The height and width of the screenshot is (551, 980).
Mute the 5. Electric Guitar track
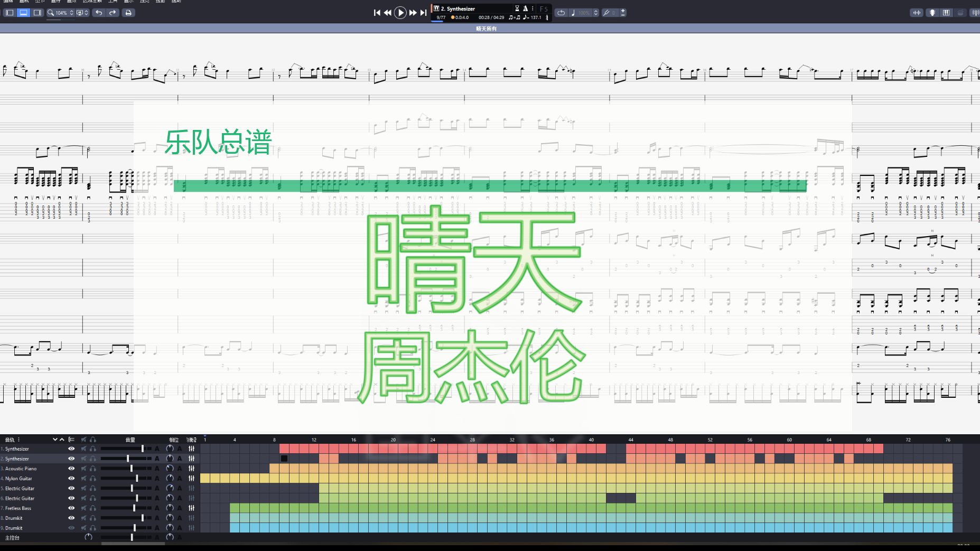[83, 489]
